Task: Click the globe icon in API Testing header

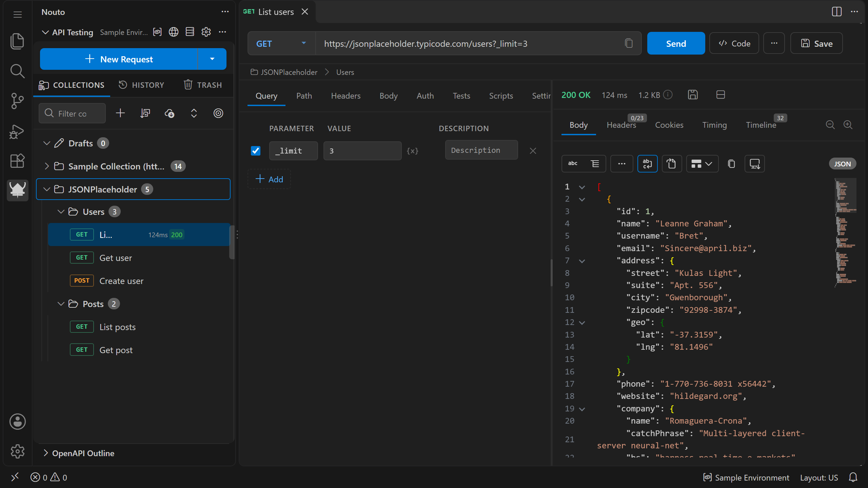Action: click(174, 32)
